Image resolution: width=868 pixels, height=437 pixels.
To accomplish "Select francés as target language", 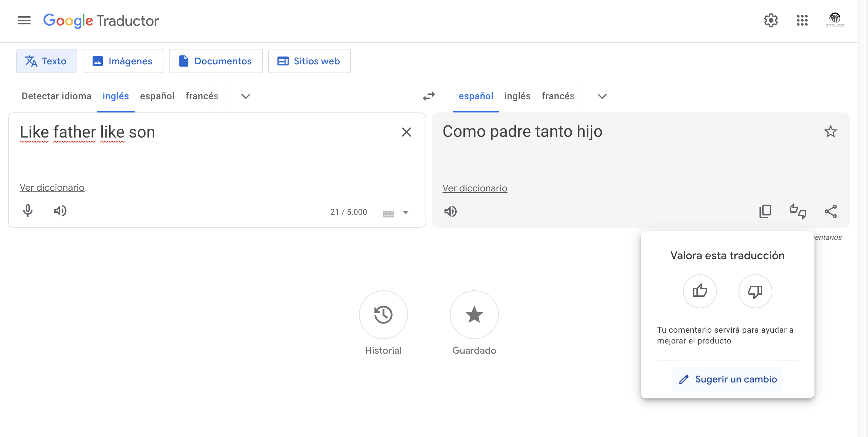I will coord(558,96).
